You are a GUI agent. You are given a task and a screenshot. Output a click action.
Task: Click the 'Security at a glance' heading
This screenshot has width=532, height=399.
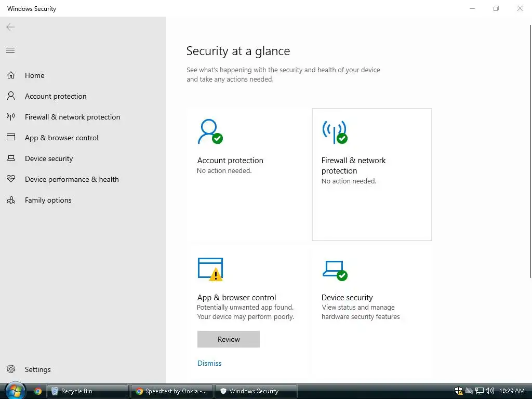point(238,51)
